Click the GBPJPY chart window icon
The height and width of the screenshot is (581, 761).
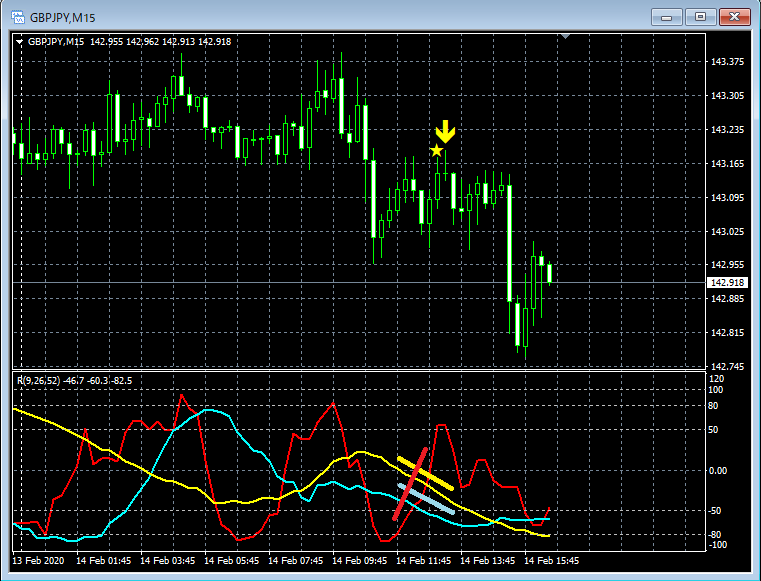coord(18,18)
